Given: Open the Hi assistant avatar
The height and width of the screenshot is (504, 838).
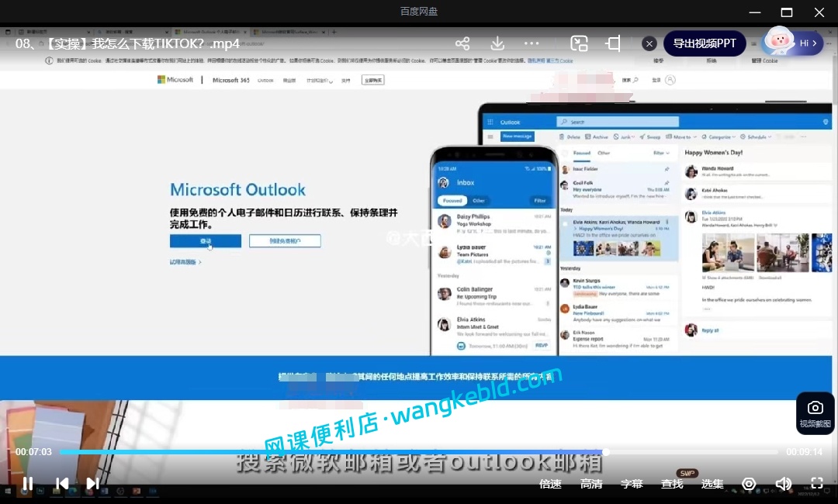Looking at the screenshot, I should (x=792, y=43).
